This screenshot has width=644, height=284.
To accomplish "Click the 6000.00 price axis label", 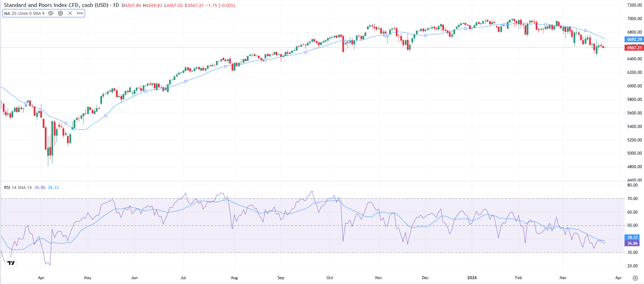I will point(634,86).
